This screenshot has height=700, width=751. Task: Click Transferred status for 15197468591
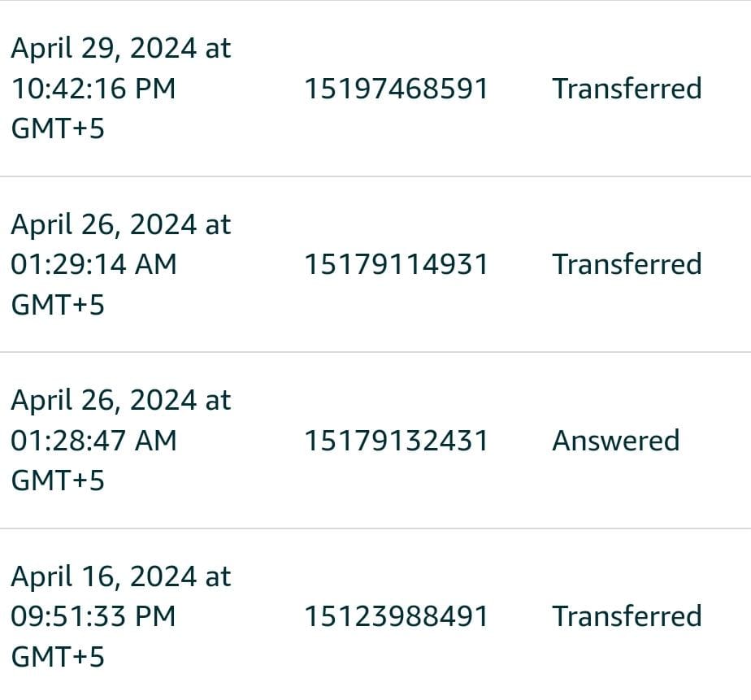point(627,89)
